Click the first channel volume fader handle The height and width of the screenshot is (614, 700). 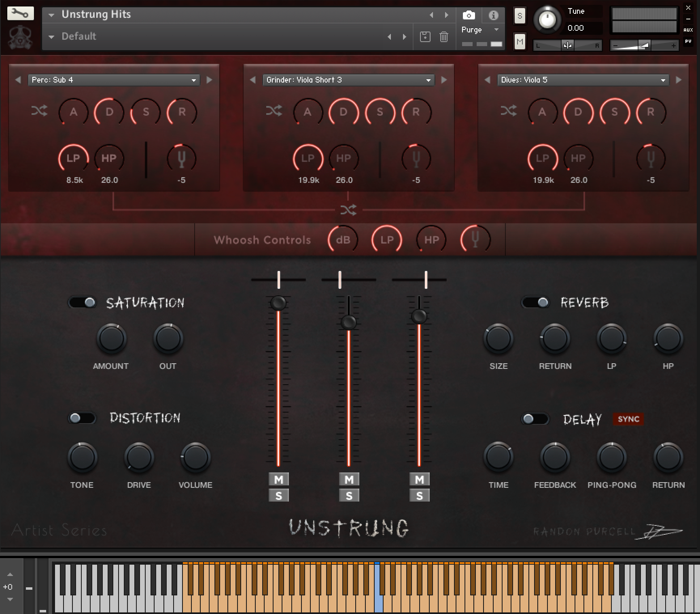(278, 303)
